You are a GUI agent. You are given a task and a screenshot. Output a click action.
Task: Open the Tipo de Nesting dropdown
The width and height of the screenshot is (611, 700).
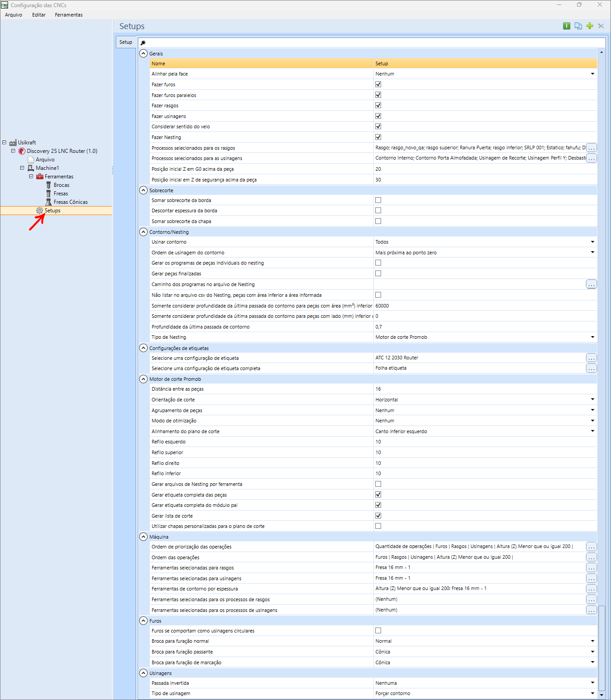(593, 337)
